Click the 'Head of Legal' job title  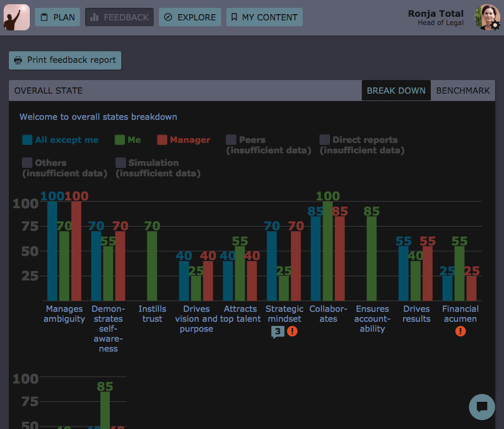point(440,23)
